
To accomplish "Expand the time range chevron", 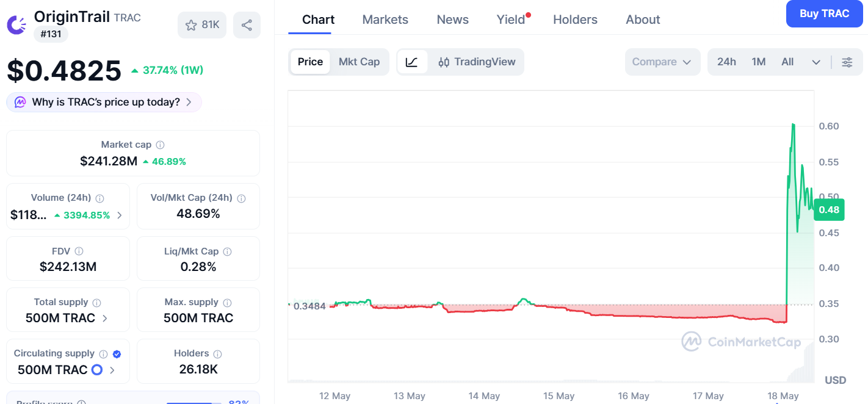I will pyautogui.click(x=816, y=62).
